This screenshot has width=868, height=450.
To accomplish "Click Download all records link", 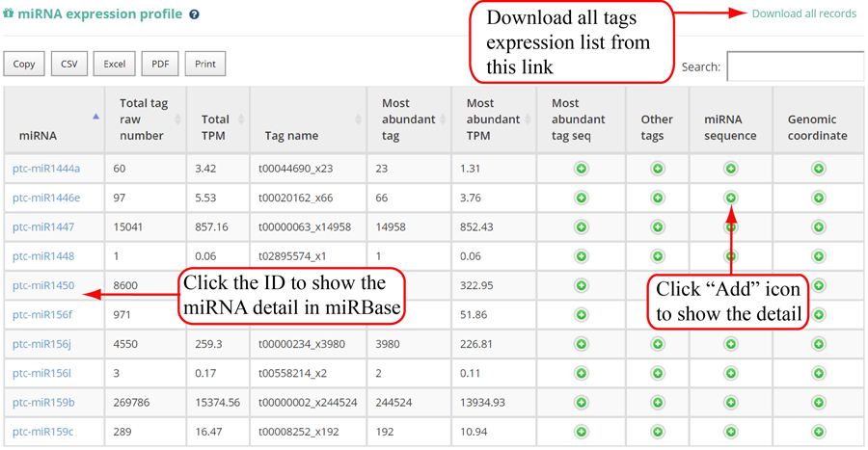I will point(803,13).
